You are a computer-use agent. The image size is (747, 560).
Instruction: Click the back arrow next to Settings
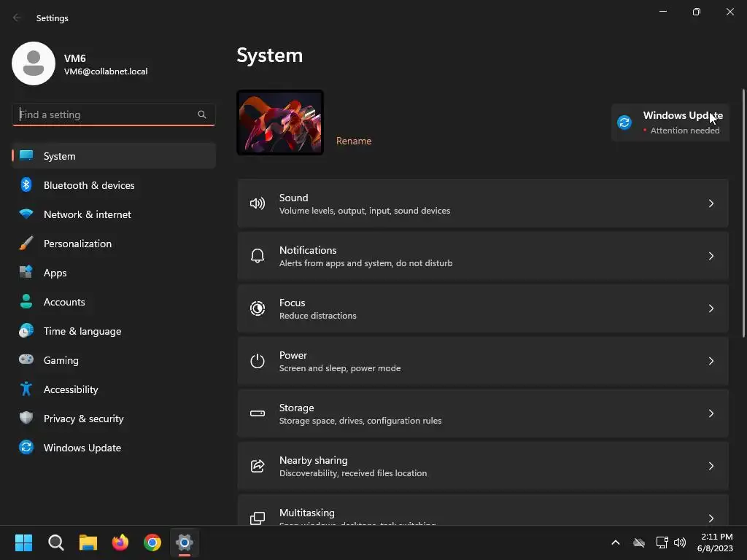(17, 17)
